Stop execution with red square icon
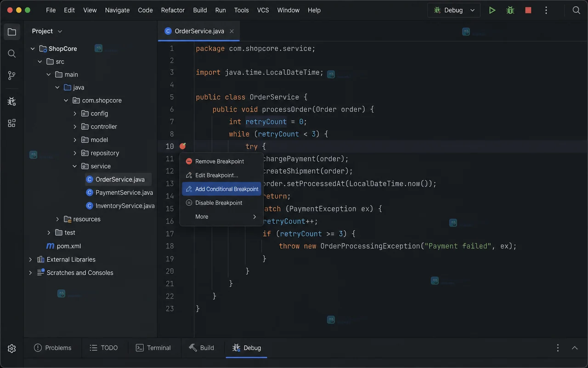The width and height of the screenshot is (588, 368). click(x=528, y=10)
